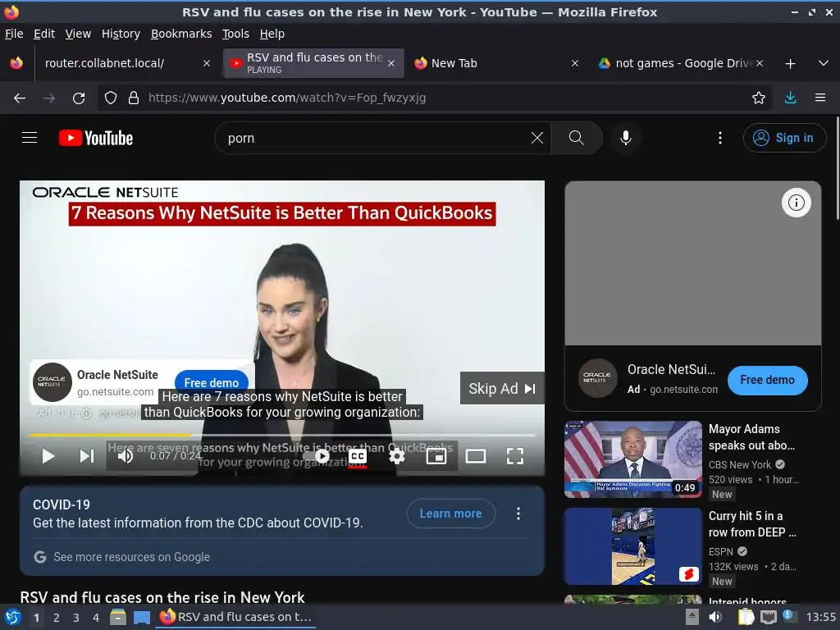Click CBS New York channel name

740,464
